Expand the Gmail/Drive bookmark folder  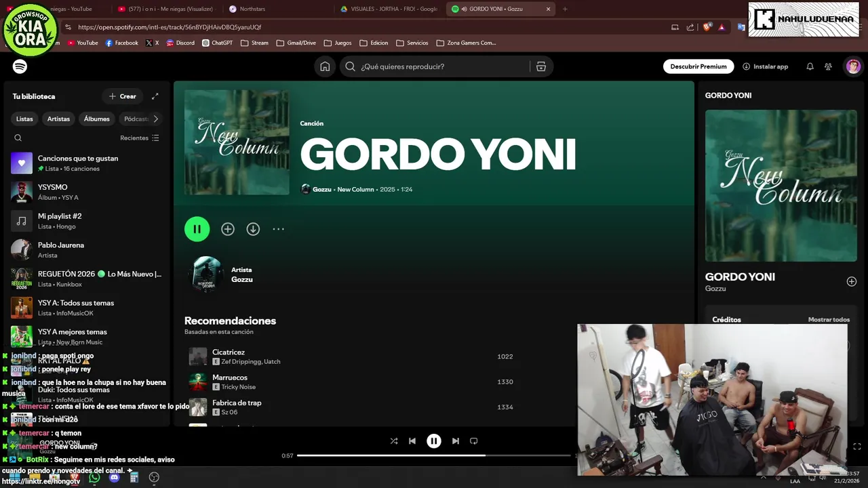coord(296,43)
